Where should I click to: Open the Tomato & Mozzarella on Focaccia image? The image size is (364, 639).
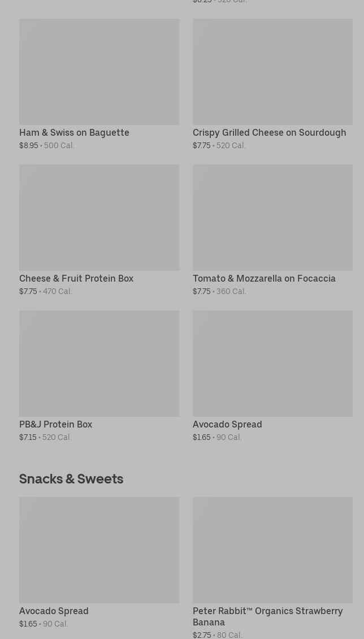tap(272, 218)
